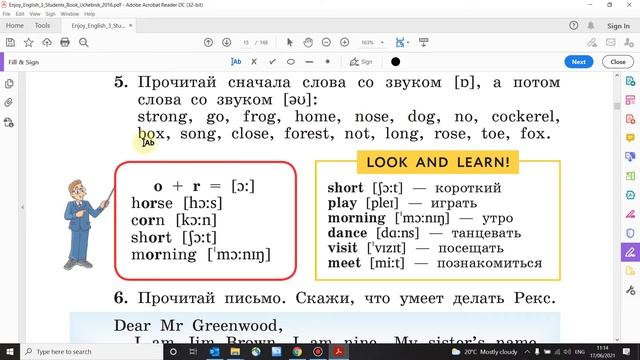The image size is (640, 360).
Task: Open the View menu
Action: coord(35,14)
